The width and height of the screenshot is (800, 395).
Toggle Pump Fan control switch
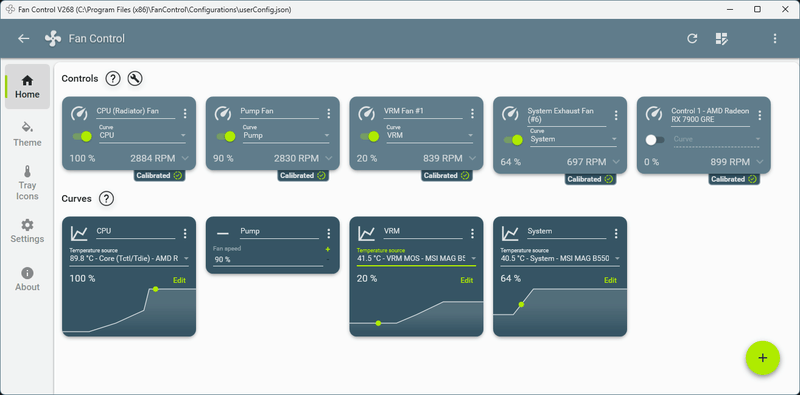tap(226, 136)
